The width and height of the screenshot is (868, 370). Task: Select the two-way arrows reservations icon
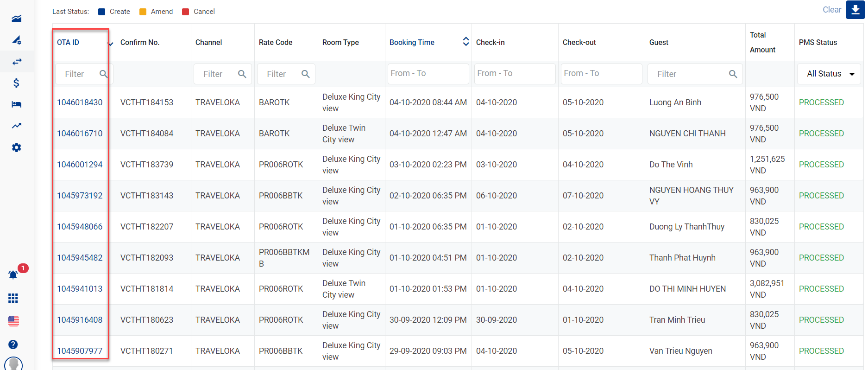pos(17,62)
